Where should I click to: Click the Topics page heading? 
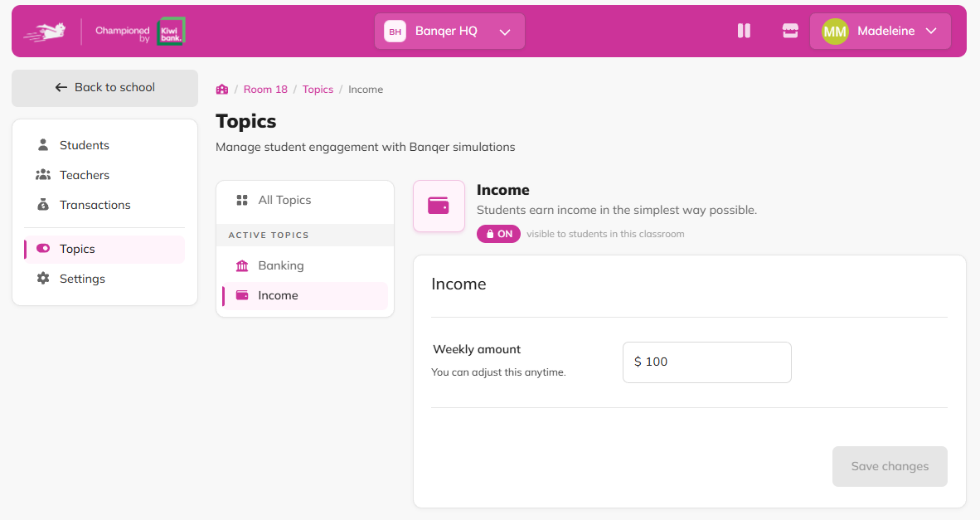click(245, 121)
